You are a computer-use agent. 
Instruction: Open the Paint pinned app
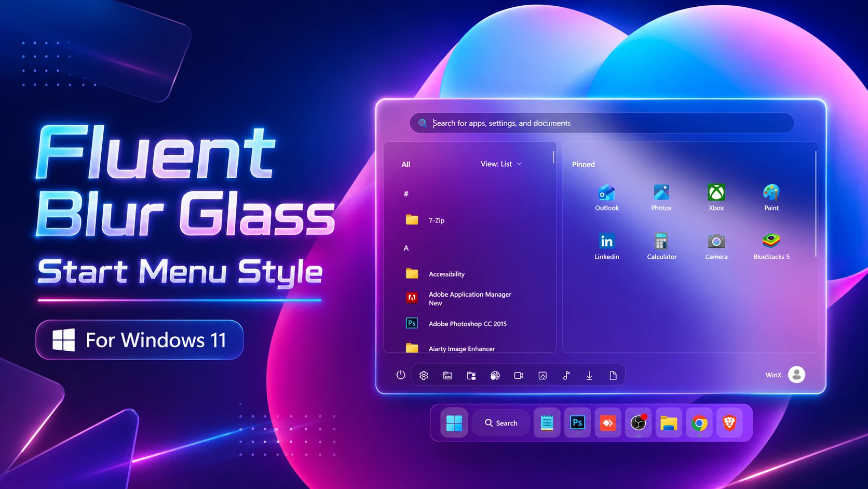click(771, 197)
